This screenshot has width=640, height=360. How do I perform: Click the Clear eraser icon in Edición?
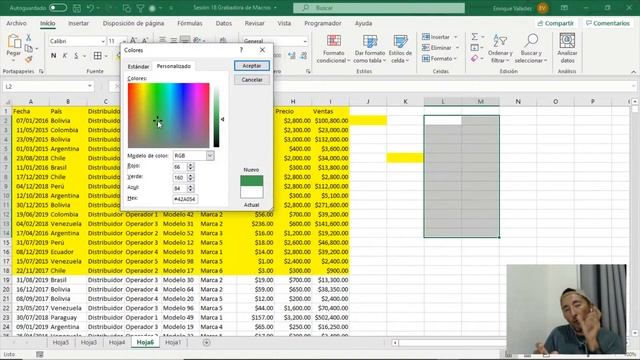474,58
